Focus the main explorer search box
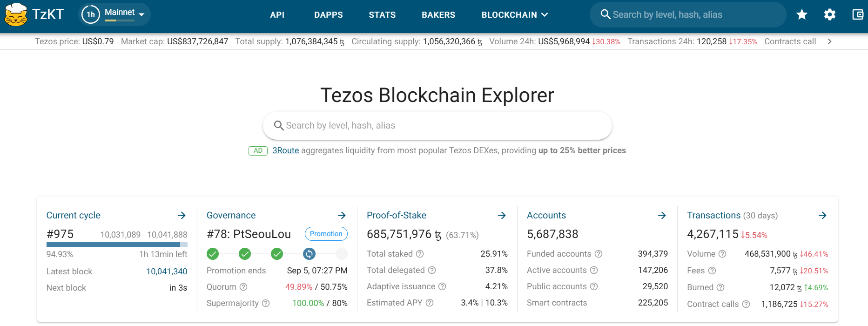The width and height of the screenshot is (868, 326). [x=437, y=125]
